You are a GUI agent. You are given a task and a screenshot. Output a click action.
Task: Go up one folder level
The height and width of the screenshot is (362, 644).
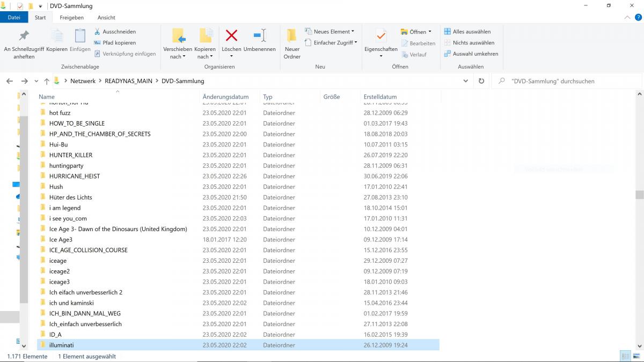coord(47,81)
